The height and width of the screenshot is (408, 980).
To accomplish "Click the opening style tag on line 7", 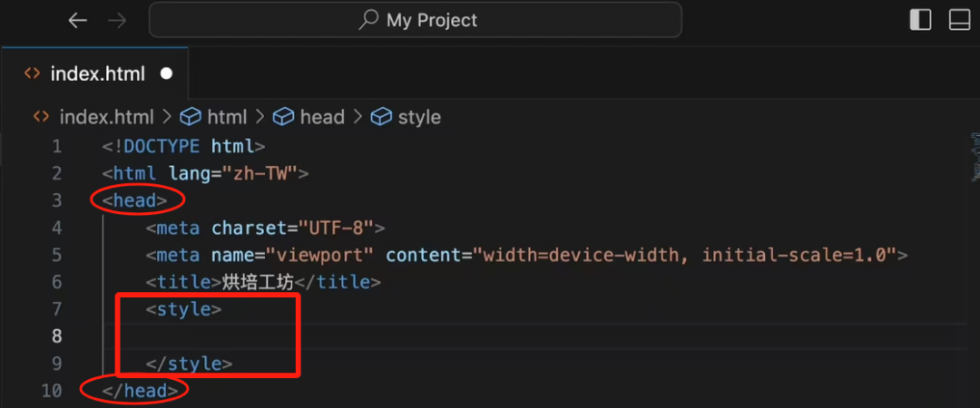I will click(183, 309).
